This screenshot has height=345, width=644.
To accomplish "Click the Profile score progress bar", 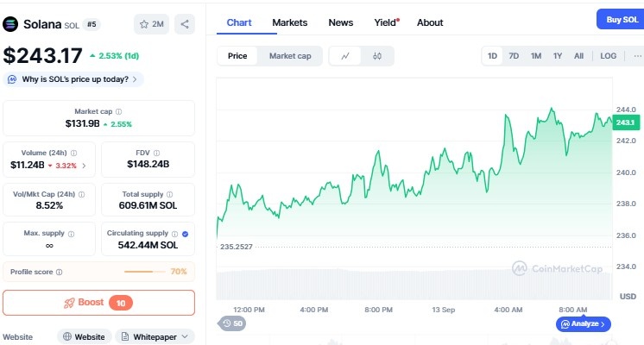I will [144, 272].
